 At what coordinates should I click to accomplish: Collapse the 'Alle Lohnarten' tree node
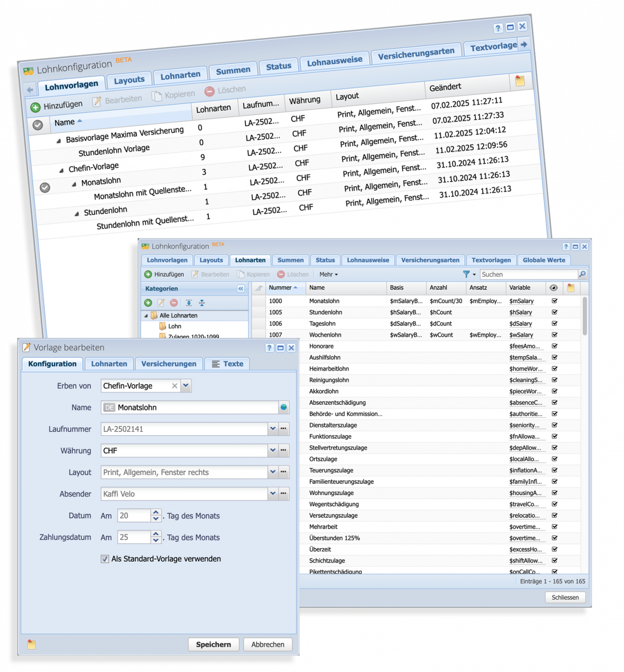point(146,316)
